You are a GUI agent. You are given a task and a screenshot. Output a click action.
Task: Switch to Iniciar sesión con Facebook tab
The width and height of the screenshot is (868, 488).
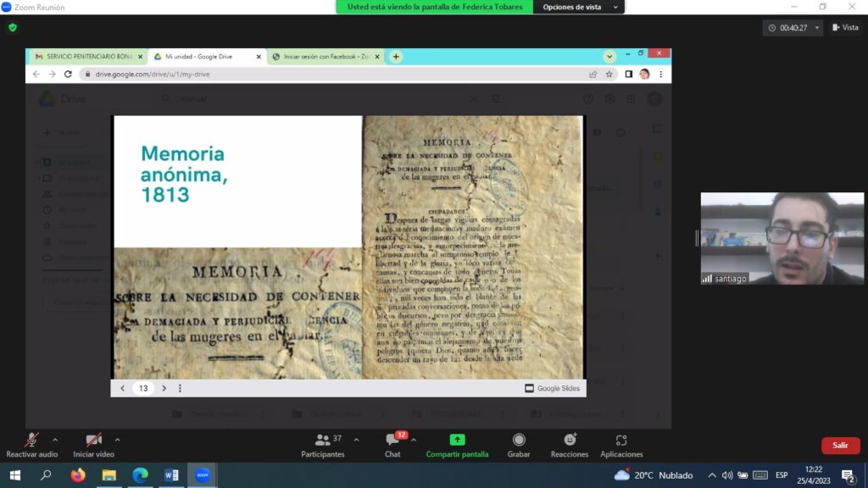pos(325,57)
